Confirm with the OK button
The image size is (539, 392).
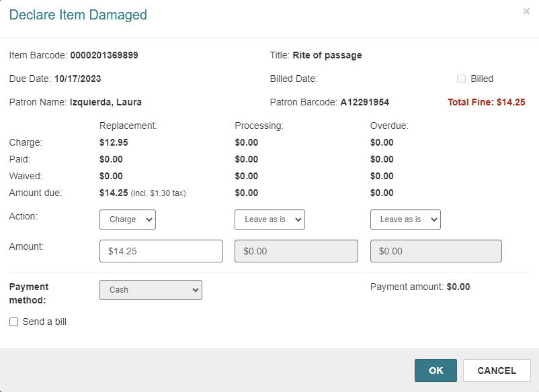(436, 371)
